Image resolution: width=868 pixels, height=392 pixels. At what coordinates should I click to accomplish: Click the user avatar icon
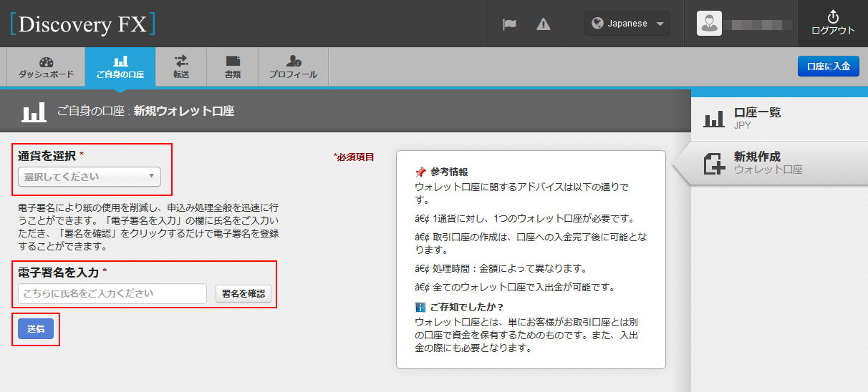709,24
